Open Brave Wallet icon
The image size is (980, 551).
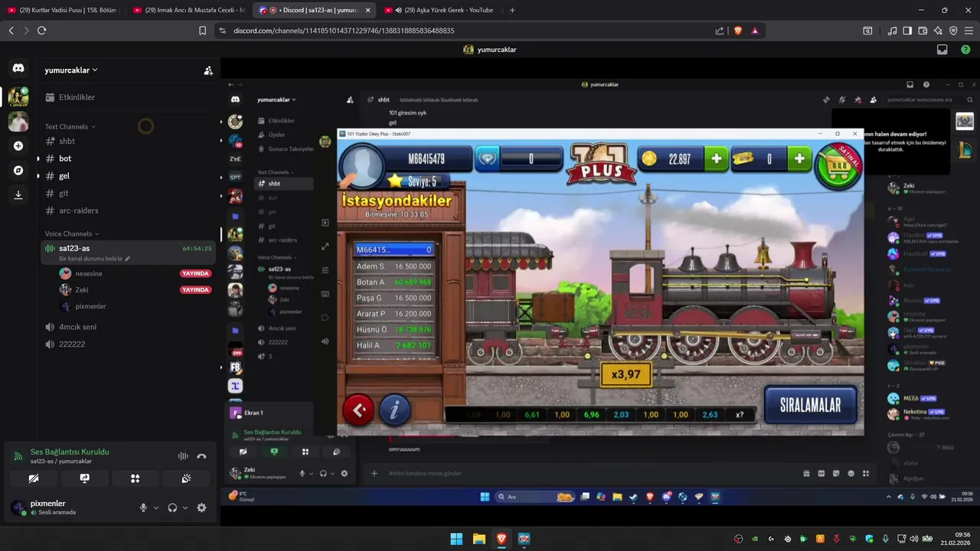(x=923, y=31)
